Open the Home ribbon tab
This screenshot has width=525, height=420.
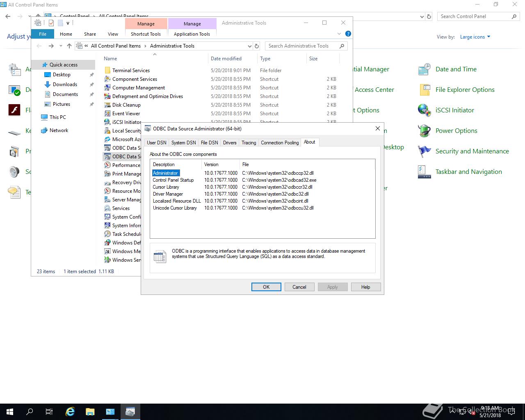click(66, 34)
